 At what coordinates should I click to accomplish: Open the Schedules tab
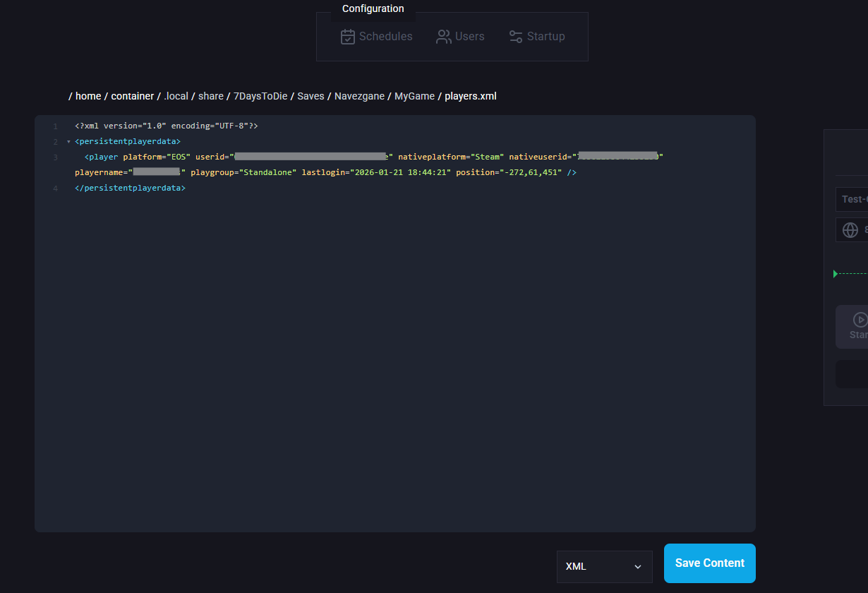pyautogui.click(x=376, y=37)
